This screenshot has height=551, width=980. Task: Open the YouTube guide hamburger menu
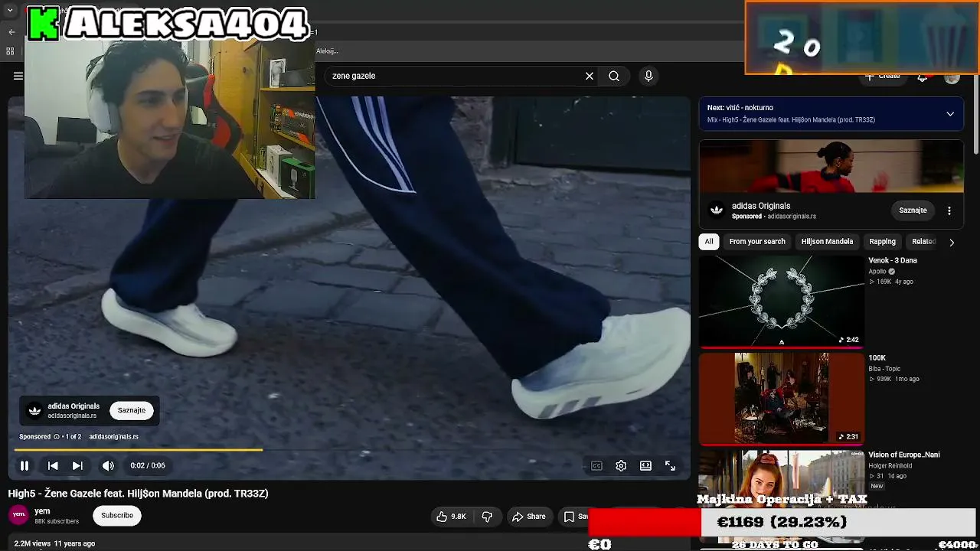coord(18,76)
